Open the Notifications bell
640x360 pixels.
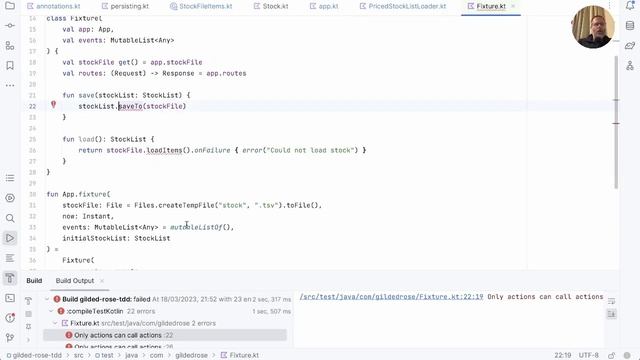(630, 6)
